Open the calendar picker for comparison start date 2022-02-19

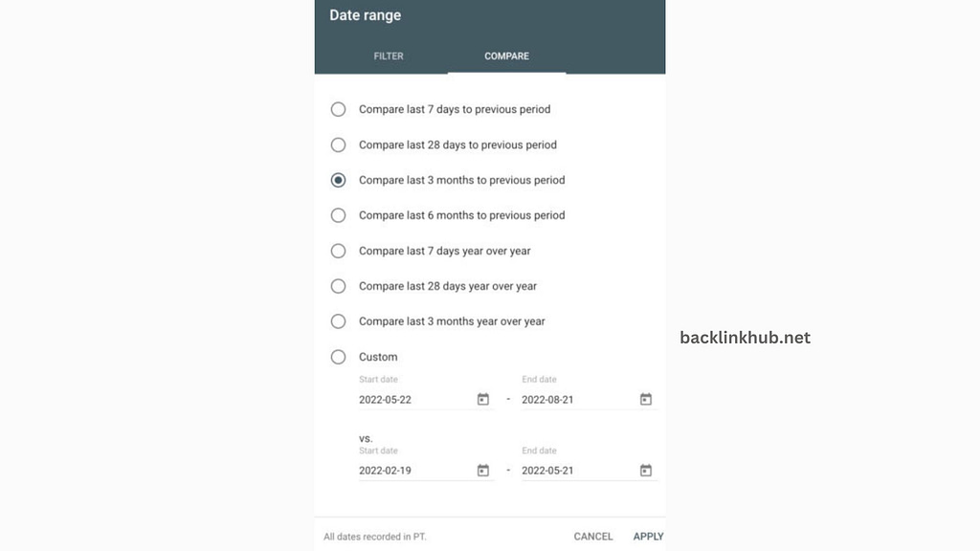click(x=482, y=470)
